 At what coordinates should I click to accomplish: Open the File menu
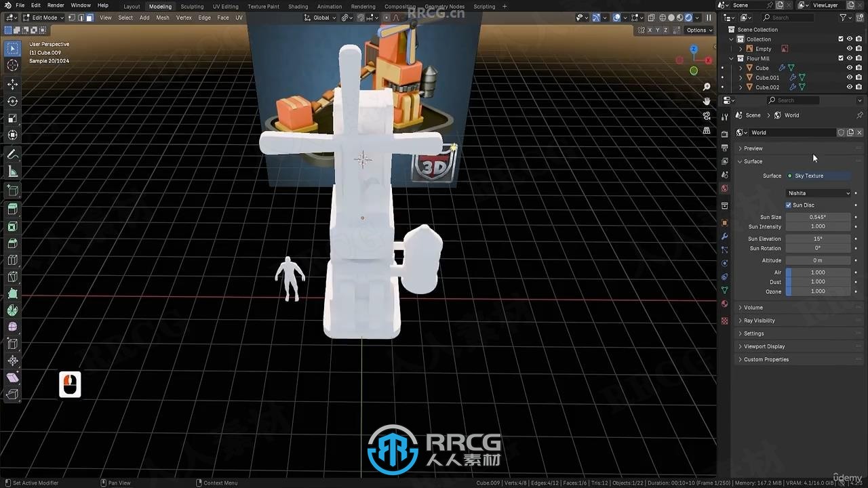[20, 5]
